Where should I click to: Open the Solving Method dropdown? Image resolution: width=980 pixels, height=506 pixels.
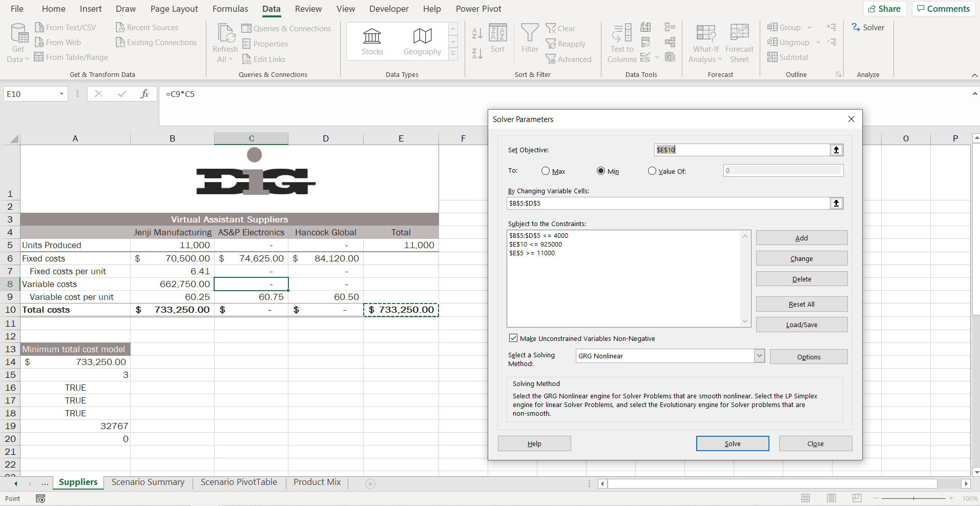[x=758, y=355]
